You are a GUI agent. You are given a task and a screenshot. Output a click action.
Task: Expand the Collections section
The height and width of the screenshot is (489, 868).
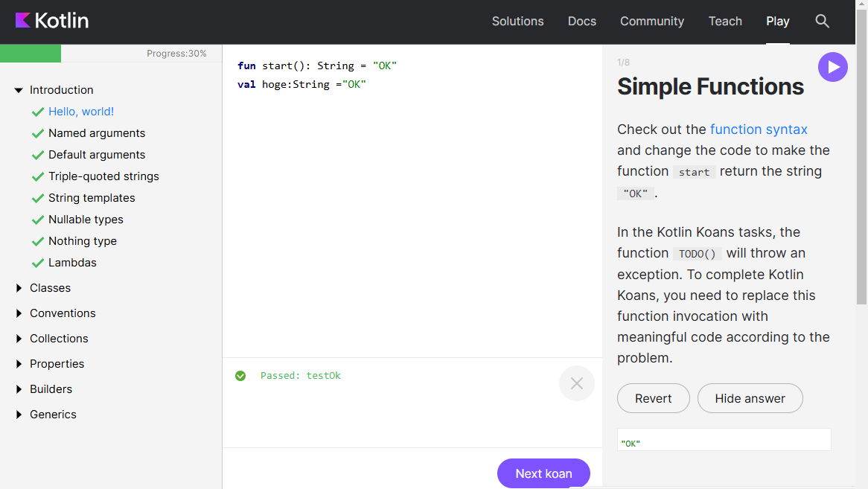[19, 339]
